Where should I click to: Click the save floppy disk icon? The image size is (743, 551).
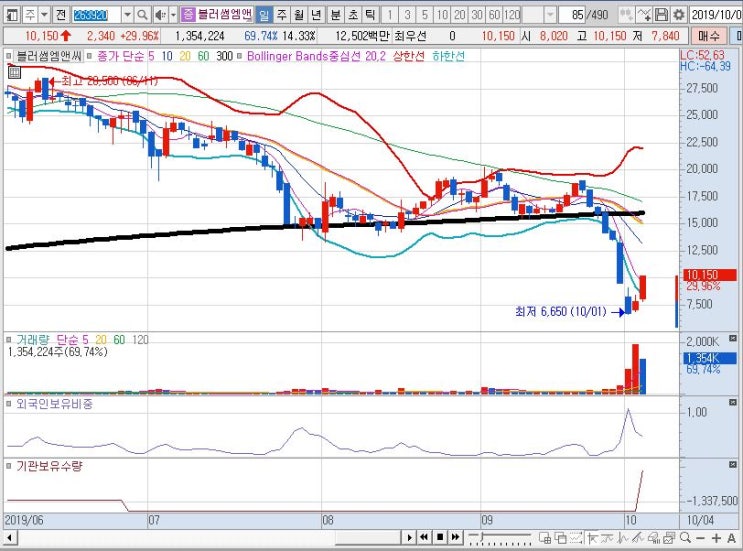click(661, 15)
